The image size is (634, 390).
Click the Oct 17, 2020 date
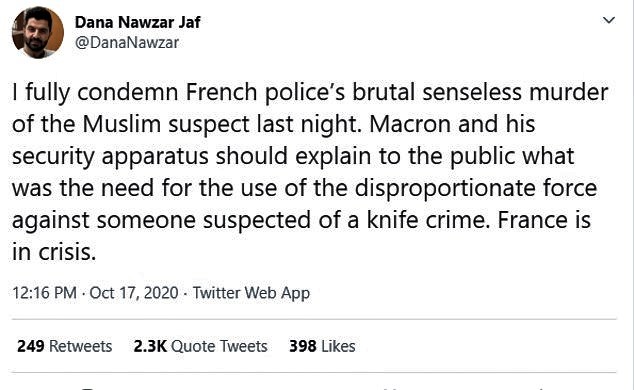(x=134, y=293)
